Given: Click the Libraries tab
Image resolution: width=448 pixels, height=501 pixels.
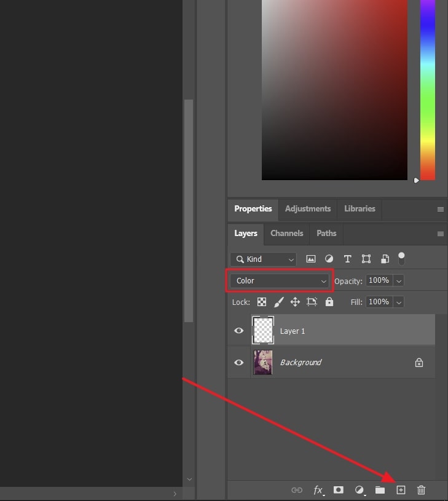Looking at the screenshot, I should coord(360,209).
